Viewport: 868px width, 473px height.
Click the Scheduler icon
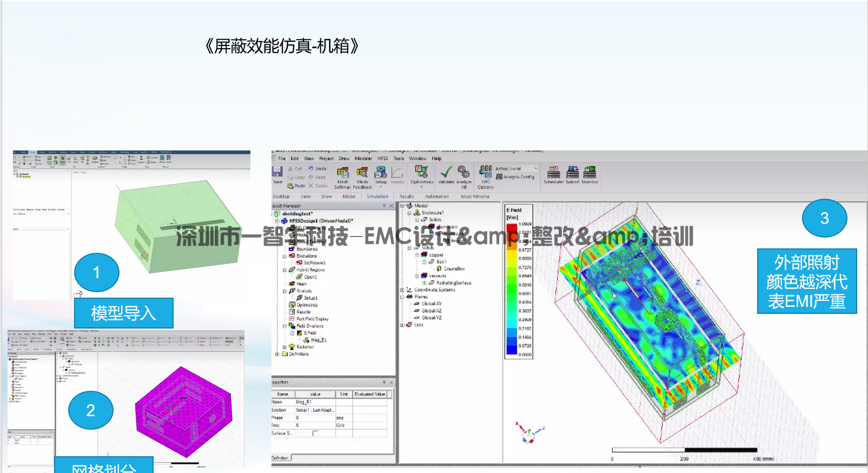click(x=553, y=174)
